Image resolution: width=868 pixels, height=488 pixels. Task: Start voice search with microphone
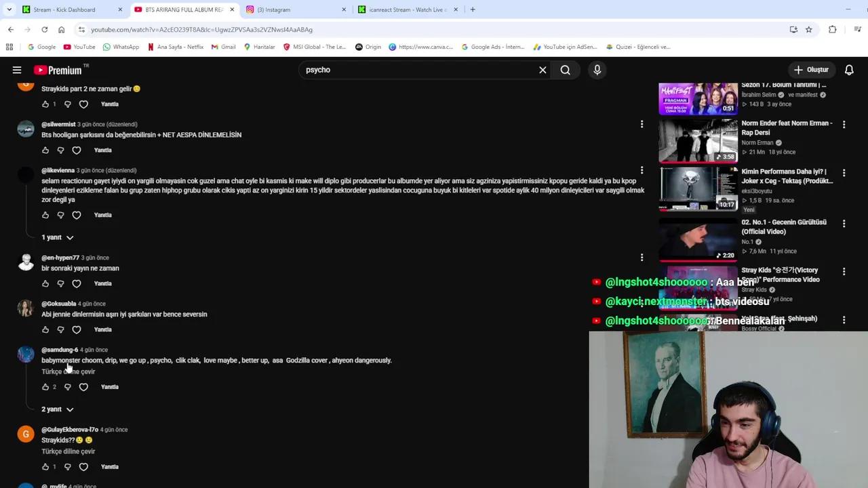tap(597, 70)
